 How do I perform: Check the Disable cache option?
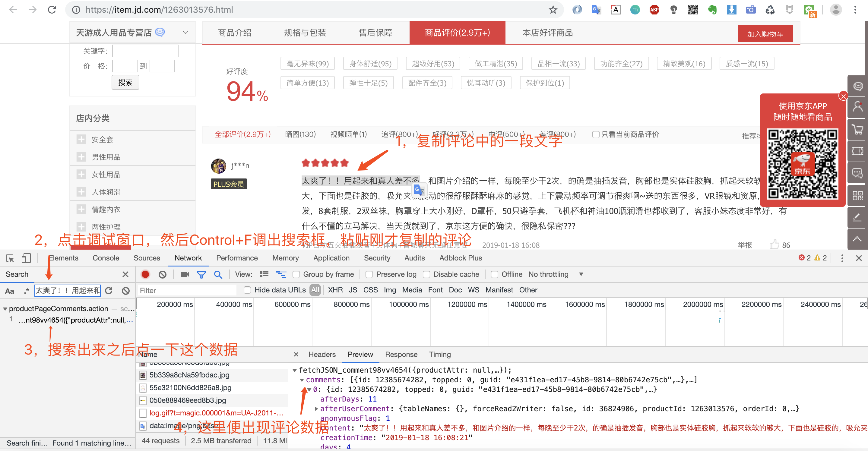[x=426, y=274]
